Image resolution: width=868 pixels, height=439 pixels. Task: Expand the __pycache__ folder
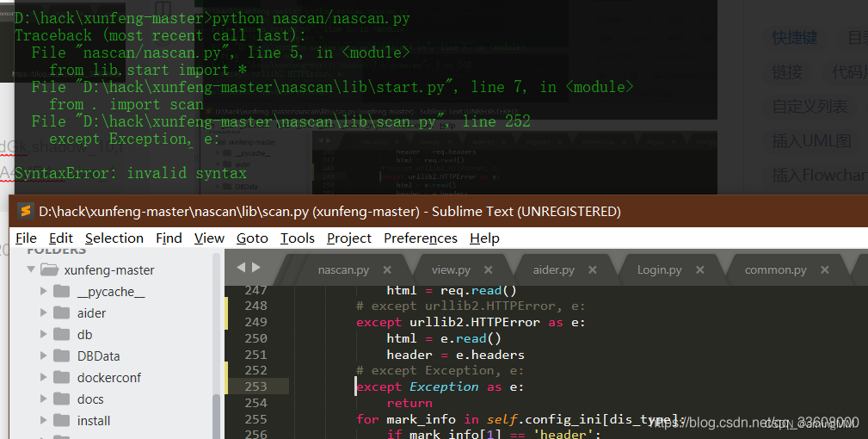pos(43,291)
